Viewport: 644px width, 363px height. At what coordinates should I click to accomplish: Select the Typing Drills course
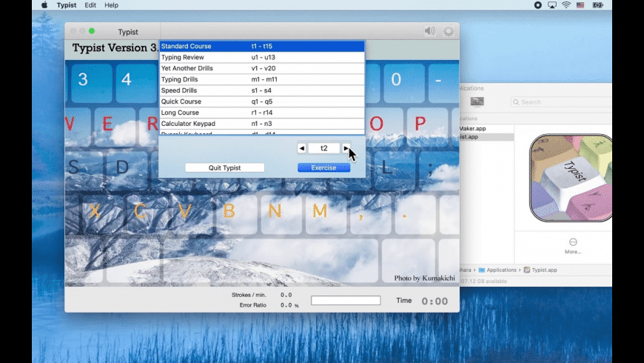(262, 79)
